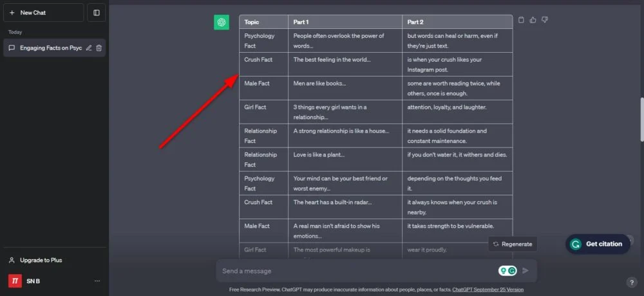Click the ChatGPT logo avatar beside response
Screen dimensions: 644x296
point(222,23)
